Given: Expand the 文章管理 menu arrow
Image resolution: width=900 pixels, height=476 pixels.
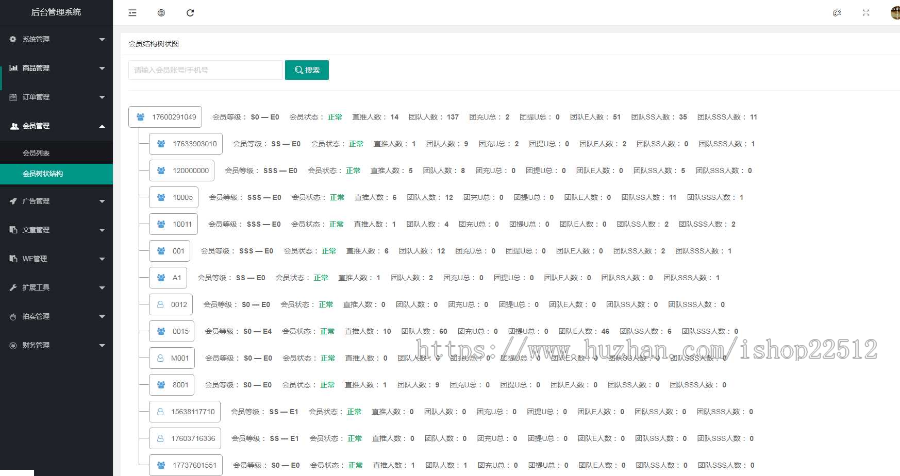Looking at the screenshot, I should [x=102, y=230].
